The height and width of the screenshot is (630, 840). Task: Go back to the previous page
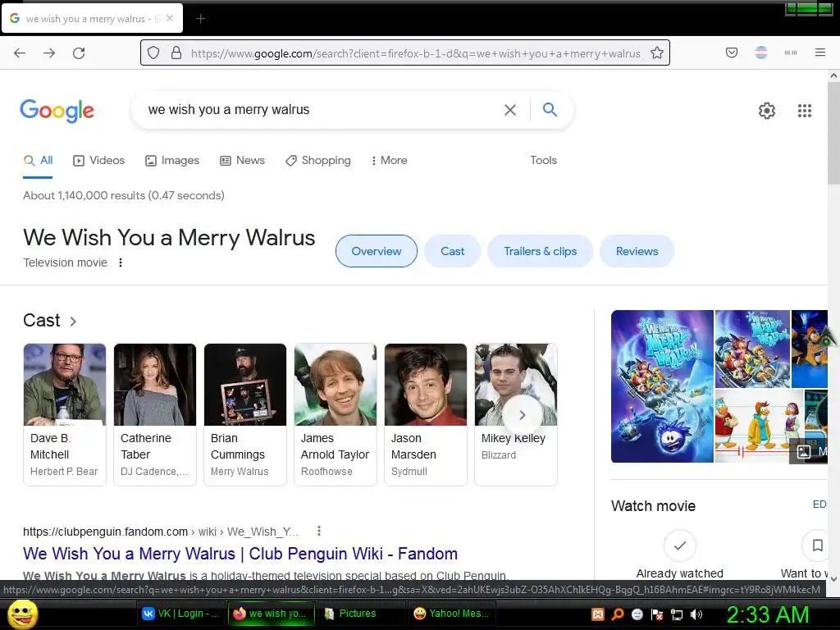[20, 53]
